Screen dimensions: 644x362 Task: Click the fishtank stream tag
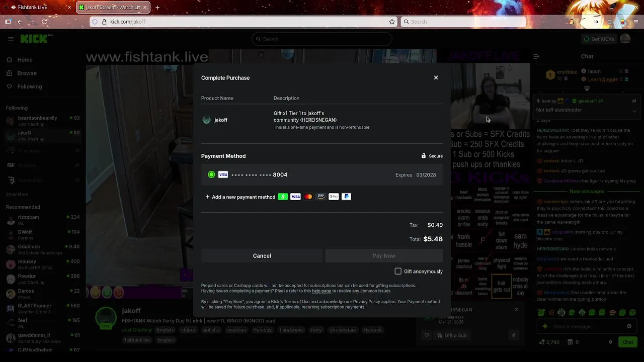pyautogui.click(x=373, y=330)
